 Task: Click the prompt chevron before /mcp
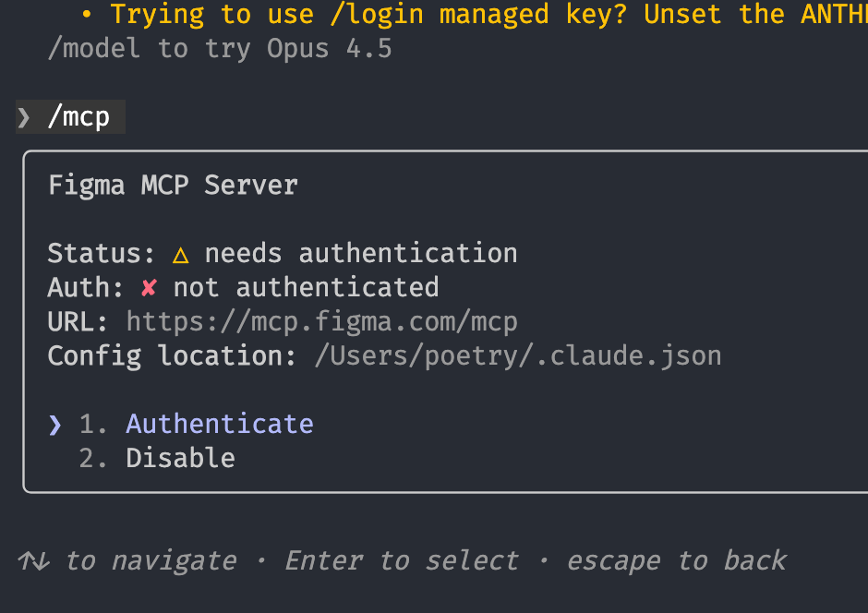24,117
